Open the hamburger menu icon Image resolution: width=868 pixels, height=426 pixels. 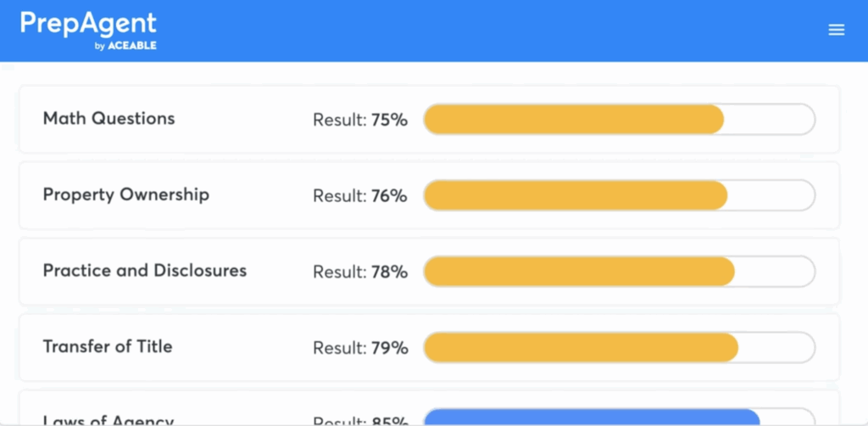[x=836, y=30]
